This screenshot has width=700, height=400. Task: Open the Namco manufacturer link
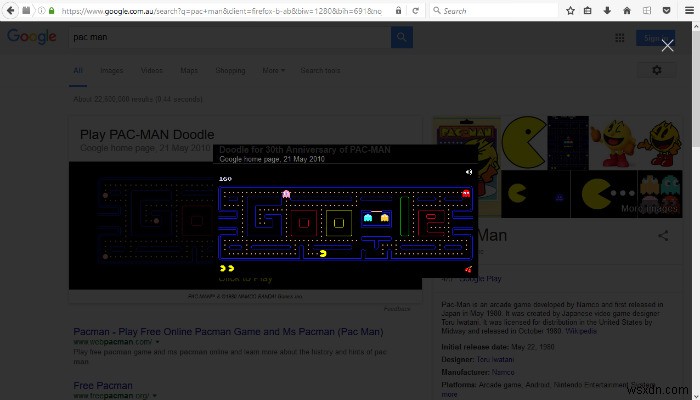(503, 372)
